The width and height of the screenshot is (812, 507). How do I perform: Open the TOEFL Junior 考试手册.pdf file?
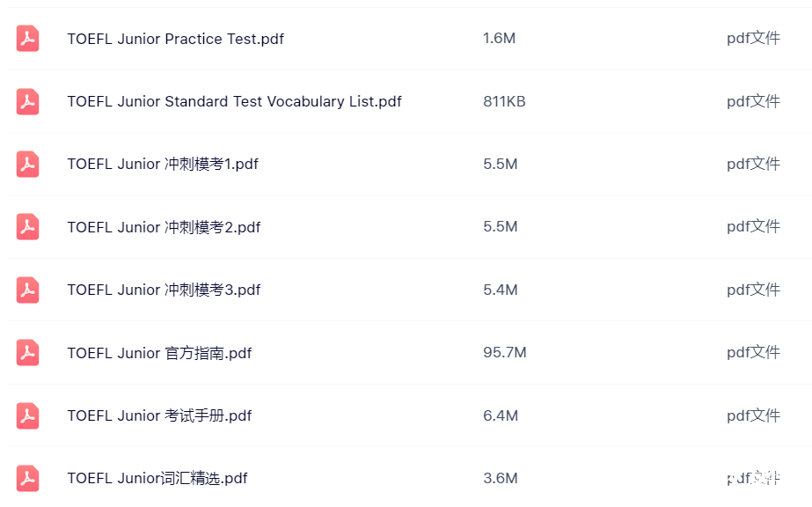[159, 415]
